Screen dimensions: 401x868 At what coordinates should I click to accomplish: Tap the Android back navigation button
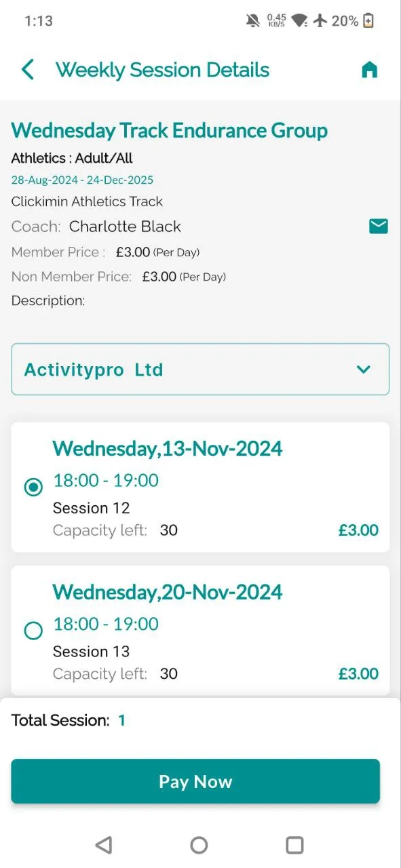tap(103, 844)
